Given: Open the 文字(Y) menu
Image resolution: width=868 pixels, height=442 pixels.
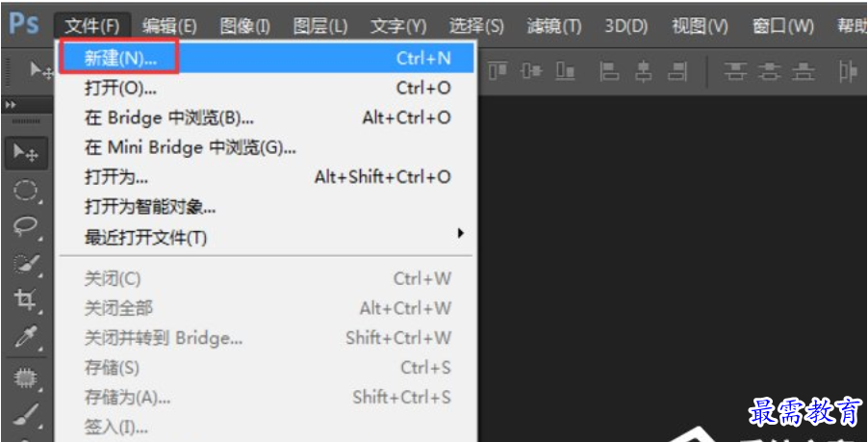Looking at the screenshot, I should tap(398, 25).
